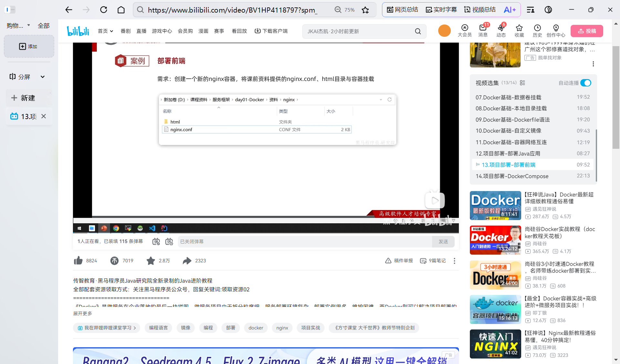The height and width of the screenshot is (364, 620).
Task: Click the share arrow icon
Action: pyautogui.click(x=187, y=260)
